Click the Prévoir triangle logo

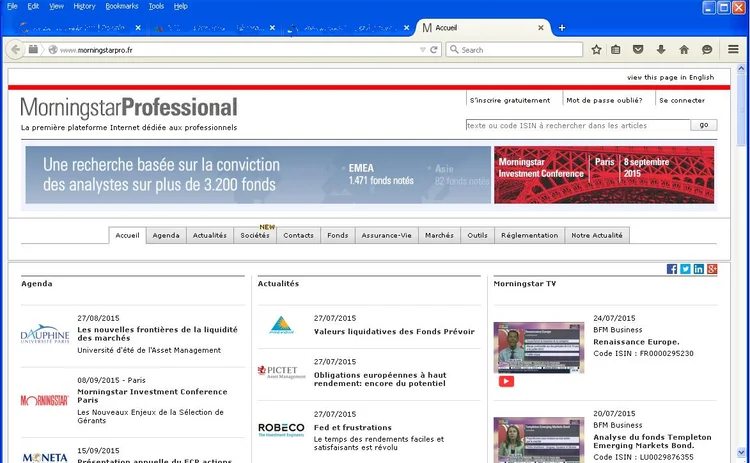pyautogui.click(x=281, y=325)
